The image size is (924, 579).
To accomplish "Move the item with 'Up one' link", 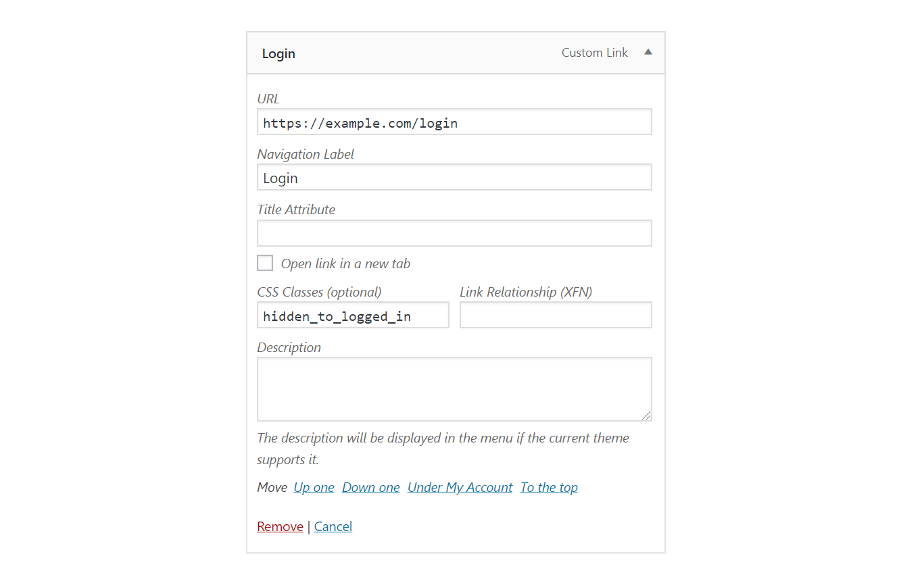I will pos(314,487).
